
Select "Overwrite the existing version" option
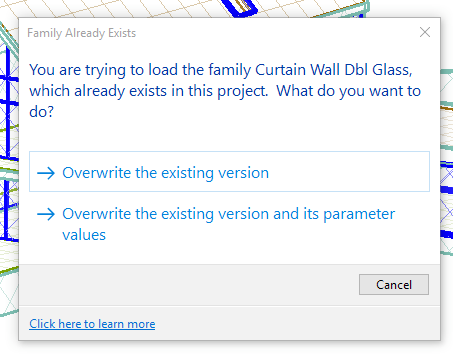tap(229, 172)
